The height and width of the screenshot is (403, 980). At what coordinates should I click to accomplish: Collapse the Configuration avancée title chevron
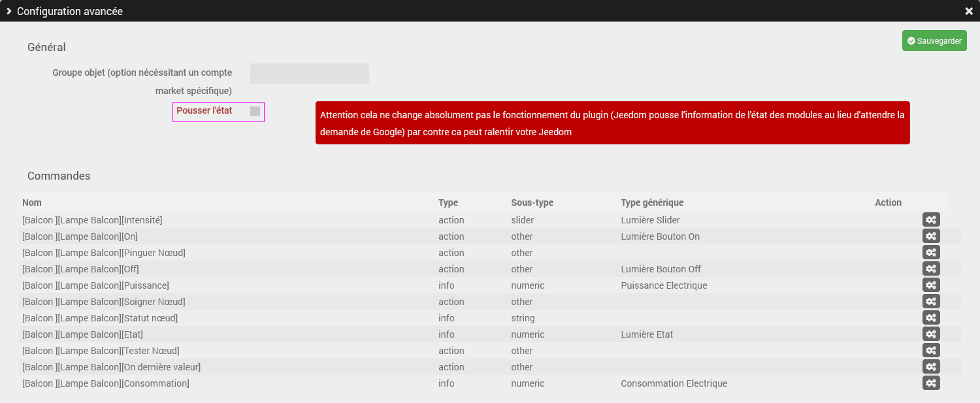click(8, 11)
